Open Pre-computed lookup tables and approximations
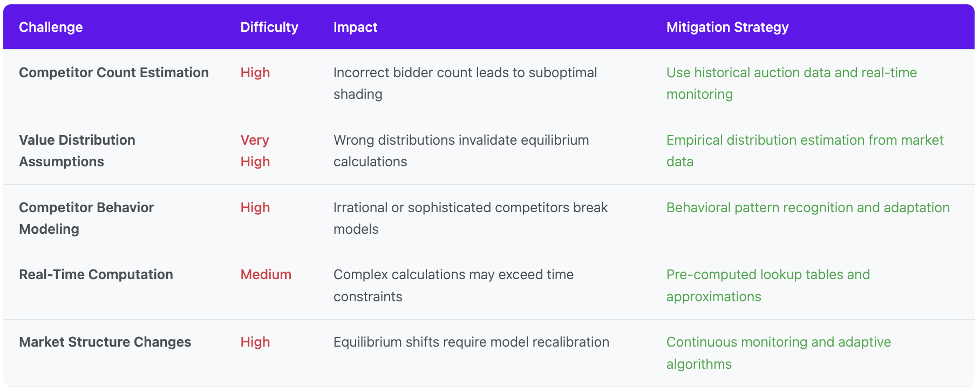The height and width of the screenshot is (392, 980). click(767, 285)
